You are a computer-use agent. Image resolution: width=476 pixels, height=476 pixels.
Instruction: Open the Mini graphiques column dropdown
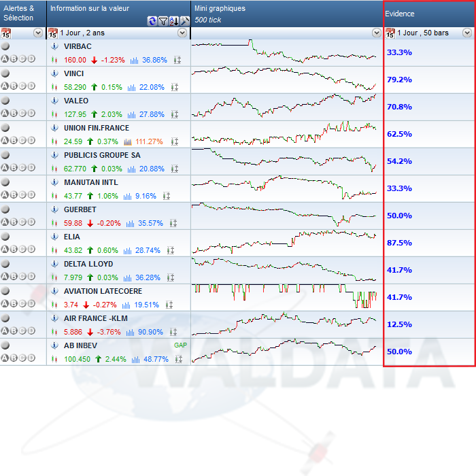point(377,33)
